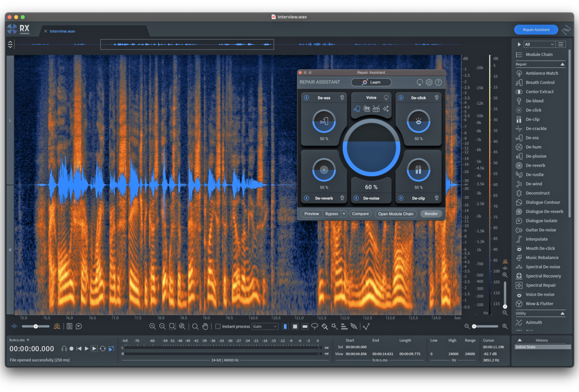Image resolution: width=579 pixels, height=392 pixels.
Task: Select the Magic Wand tool
Action: coord(334,327)
